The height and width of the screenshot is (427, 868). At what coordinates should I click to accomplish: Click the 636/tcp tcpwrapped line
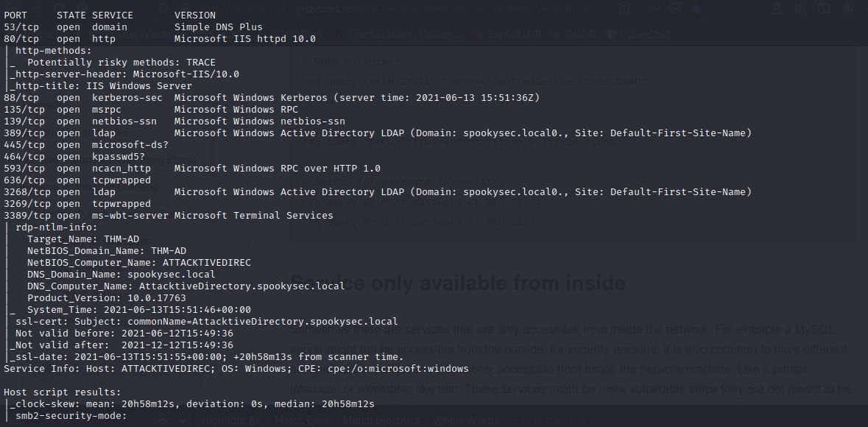point(77,180)
